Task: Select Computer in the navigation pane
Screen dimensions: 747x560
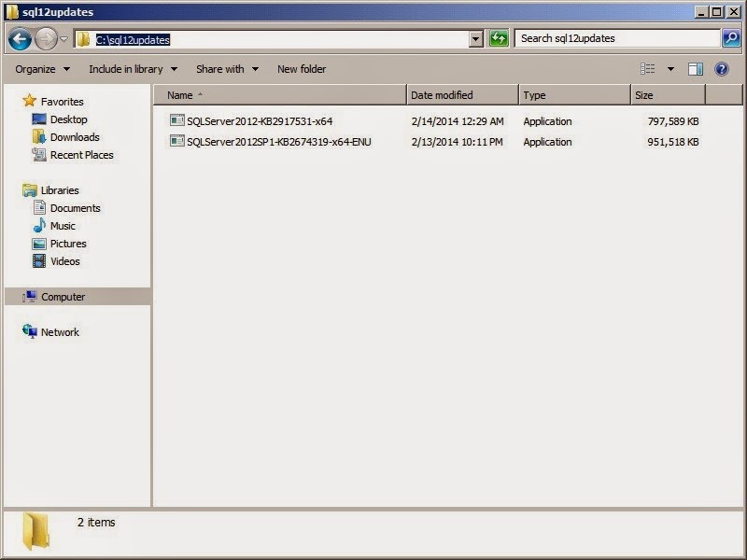Action: [63, 297]
